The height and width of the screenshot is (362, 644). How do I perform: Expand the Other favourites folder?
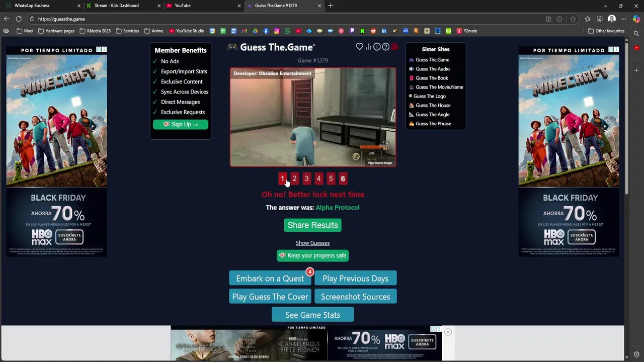click(606, 31)
